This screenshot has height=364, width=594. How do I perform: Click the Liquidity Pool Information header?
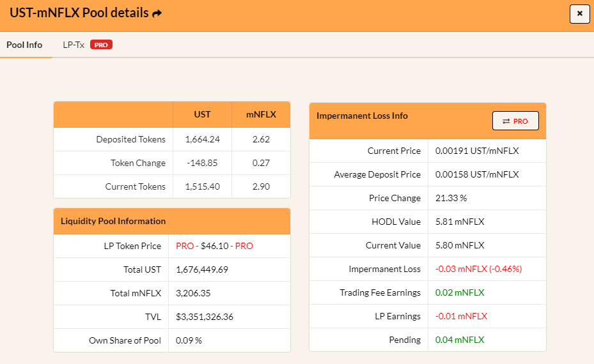click(x=113, y=221)
